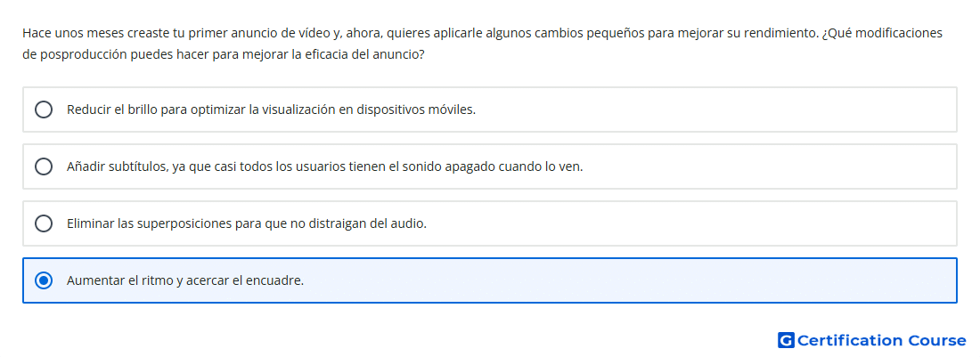This screenshot has height=357, width=980.
Task: Click the blue G logo icon
Action: [786, 340]
